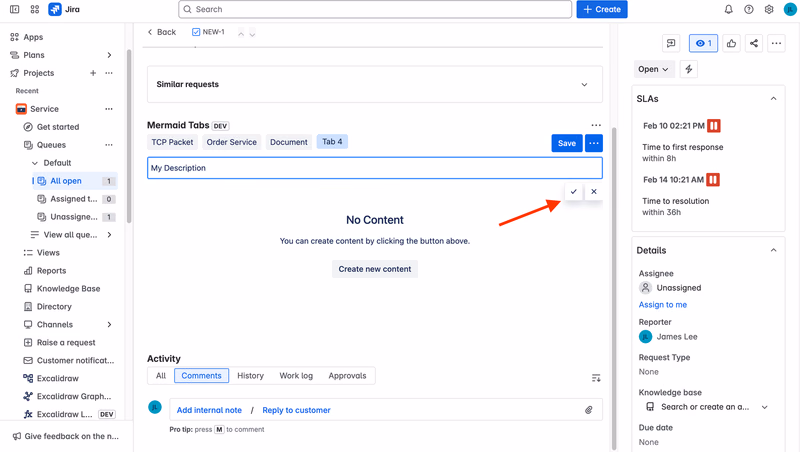Click the share icon

(754, 43)
